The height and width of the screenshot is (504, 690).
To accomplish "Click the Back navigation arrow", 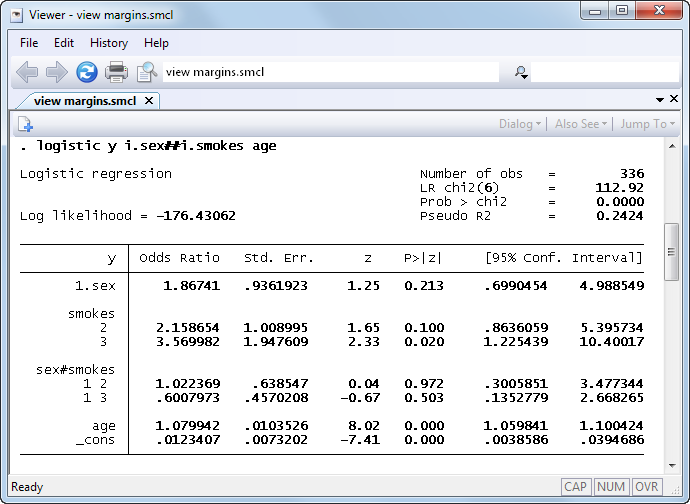I will (x=27, y=72).
